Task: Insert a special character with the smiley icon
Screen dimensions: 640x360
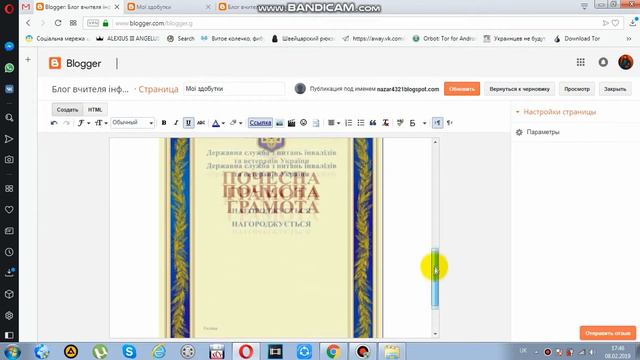Action: (303, 123)
